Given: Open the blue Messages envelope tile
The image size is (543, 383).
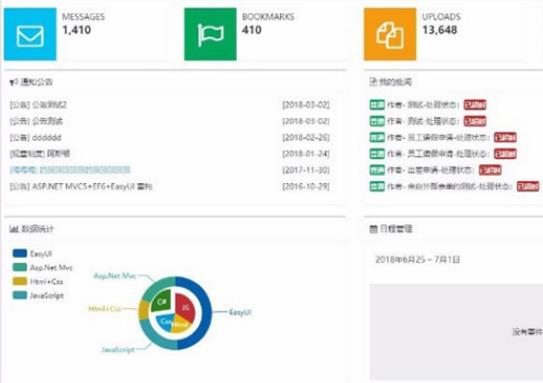Looking at the screenshot, I should (x=30, y=34).
